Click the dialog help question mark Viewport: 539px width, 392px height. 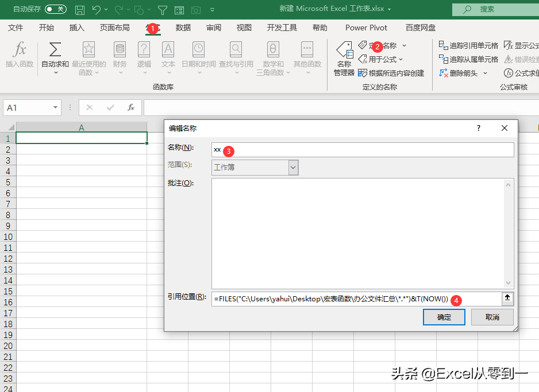click(479, 128)
